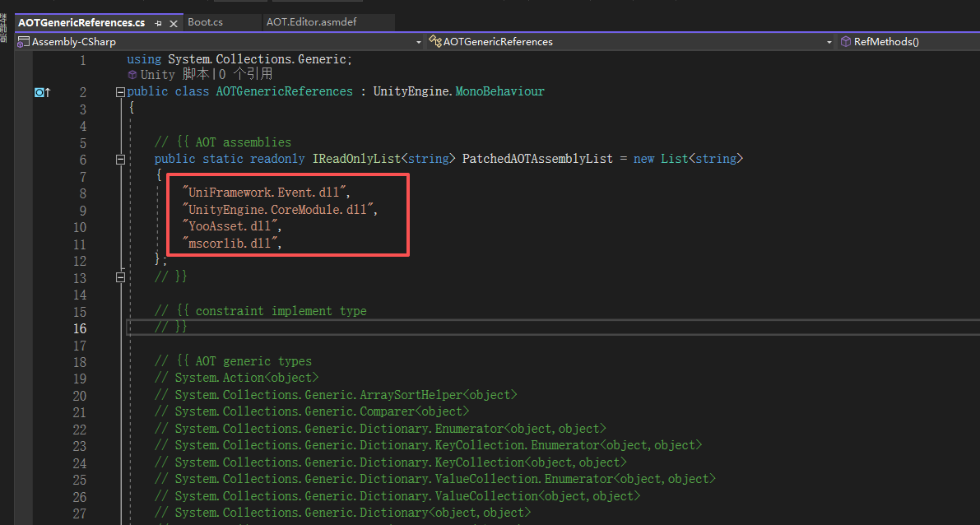Click the "UnityEngine.CoreModule.dll" string
This screenshot has width=980, height=525.
pos(279,209)
